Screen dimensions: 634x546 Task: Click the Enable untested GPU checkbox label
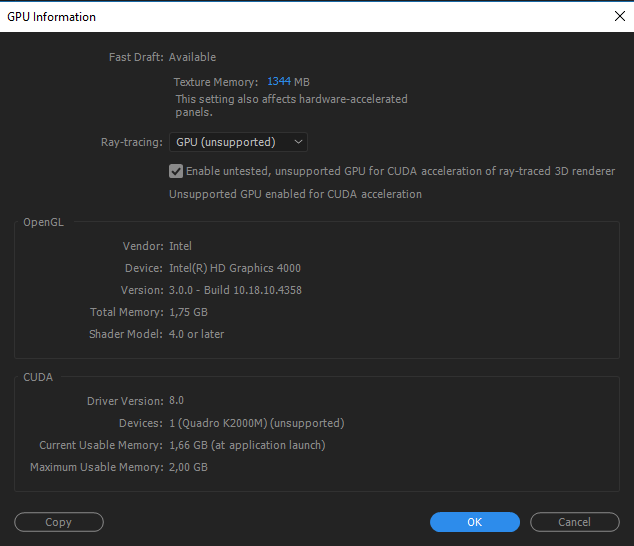click(x=400, y=171)
